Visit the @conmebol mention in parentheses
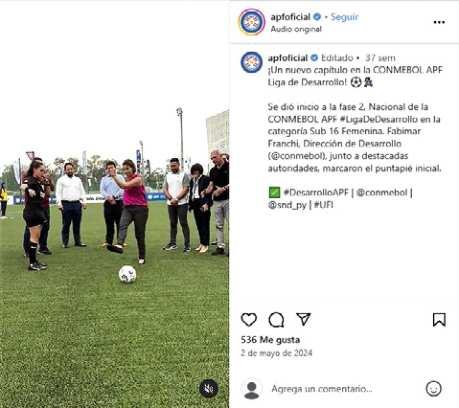This screenshot has width=459, height=408. tap(297, 156)
